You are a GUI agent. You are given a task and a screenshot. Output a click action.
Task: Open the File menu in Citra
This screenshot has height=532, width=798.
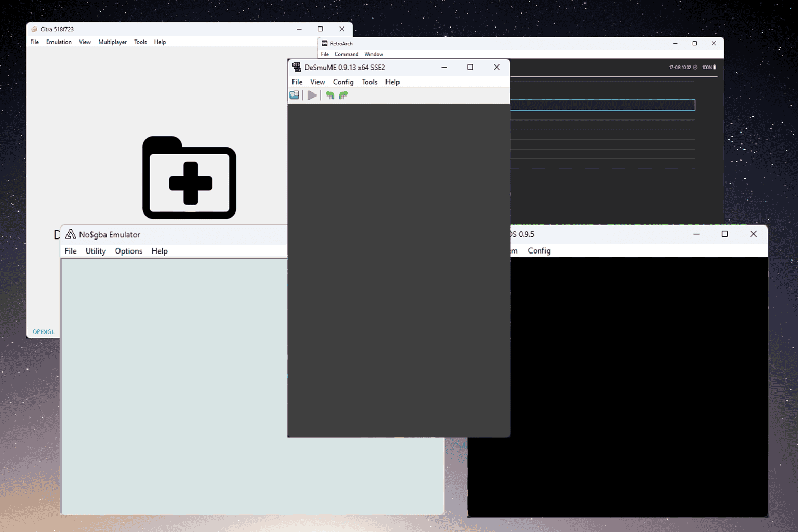pyautogui.click(x=35, y=42)
